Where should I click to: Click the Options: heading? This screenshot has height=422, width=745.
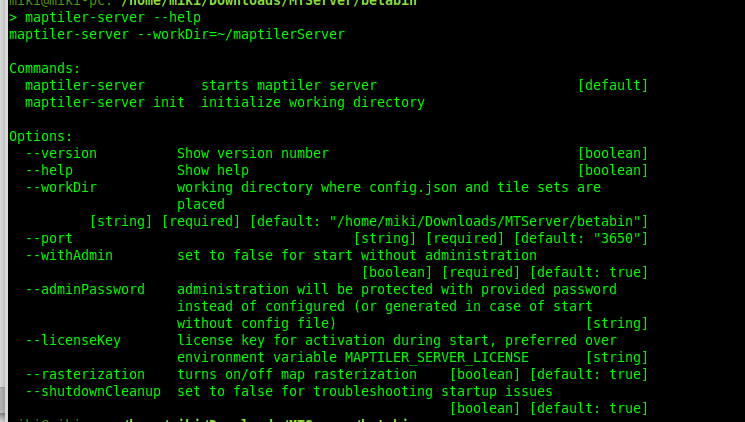41,136
